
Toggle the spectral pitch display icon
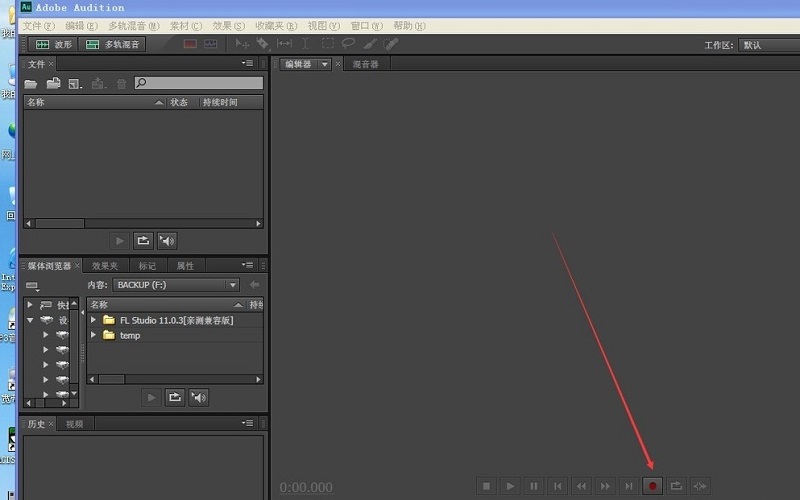coord(211,44)
